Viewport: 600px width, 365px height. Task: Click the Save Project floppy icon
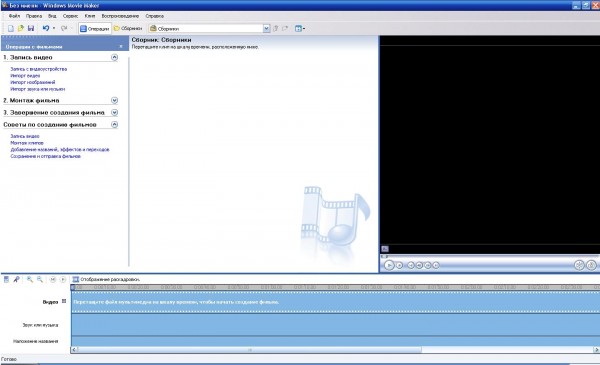click(31, 28)
